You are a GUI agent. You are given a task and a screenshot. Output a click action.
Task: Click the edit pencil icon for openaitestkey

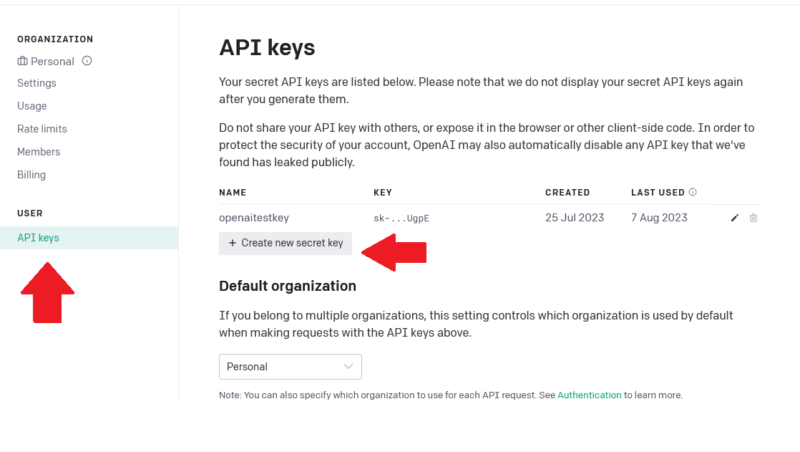(x=735, y=218)
